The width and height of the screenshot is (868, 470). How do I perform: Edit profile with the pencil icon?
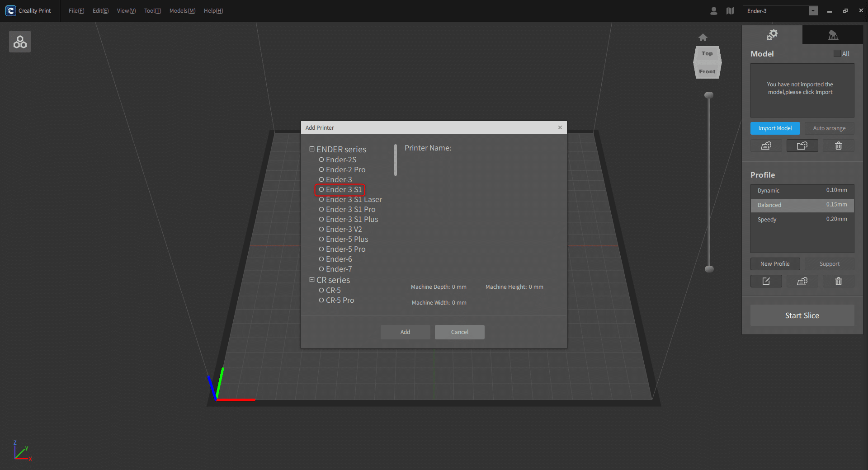pos(766,281)
